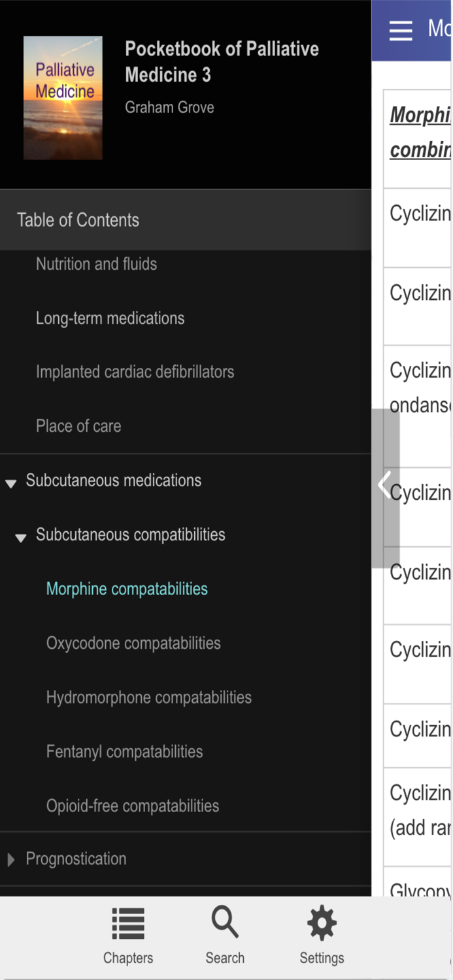This screenshot has height=980, width=453.
Task: Open Nutrition and fluids section
Action: click(x=96, y=264)
